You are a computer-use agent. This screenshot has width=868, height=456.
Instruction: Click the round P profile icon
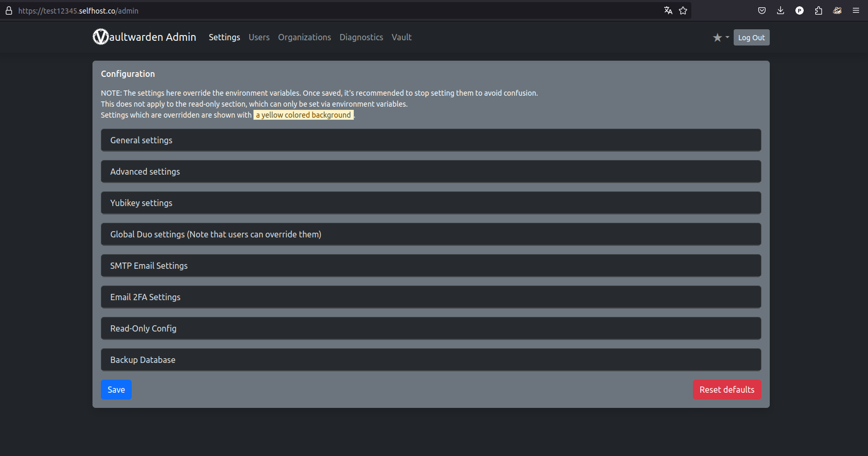pyautogui.click(x=800, y=10)
